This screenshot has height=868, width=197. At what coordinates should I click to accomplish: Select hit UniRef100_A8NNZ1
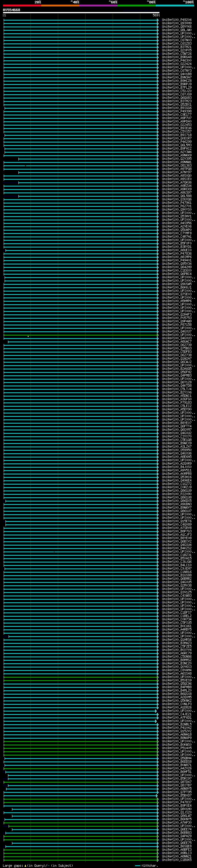[176, 856]
